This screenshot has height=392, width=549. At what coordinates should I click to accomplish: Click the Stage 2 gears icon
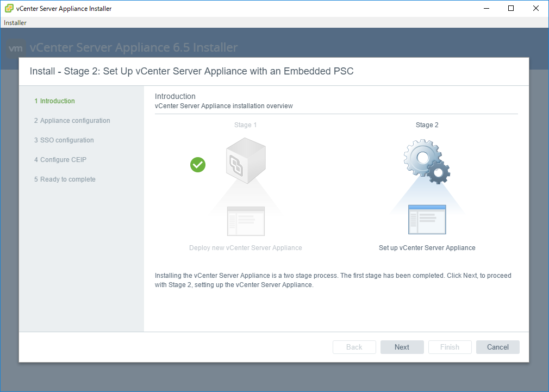click(427, 161)
